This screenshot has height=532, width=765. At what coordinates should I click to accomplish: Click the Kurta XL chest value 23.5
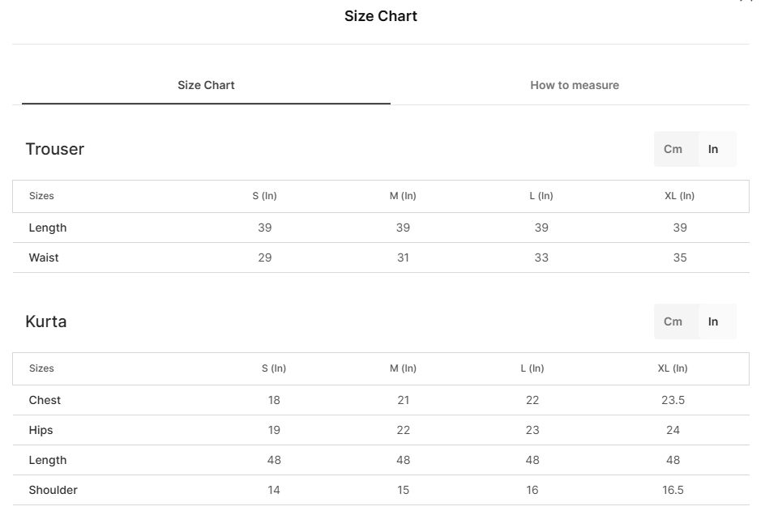click(x=673, y=400)
